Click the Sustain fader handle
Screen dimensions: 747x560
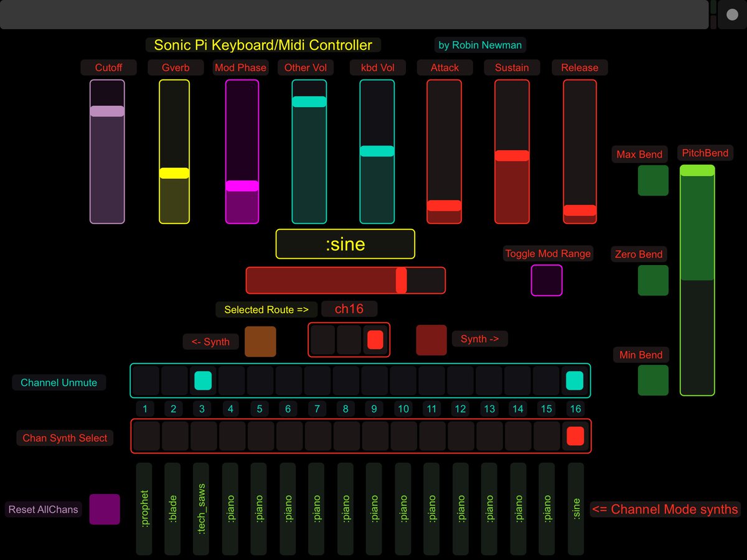click(512, 156)
